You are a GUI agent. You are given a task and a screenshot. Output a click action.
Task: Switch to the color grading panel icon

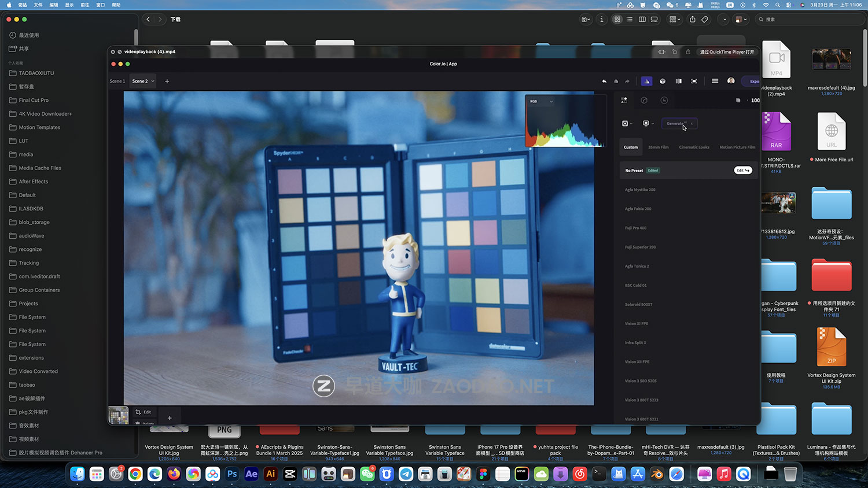pos(644,100)
